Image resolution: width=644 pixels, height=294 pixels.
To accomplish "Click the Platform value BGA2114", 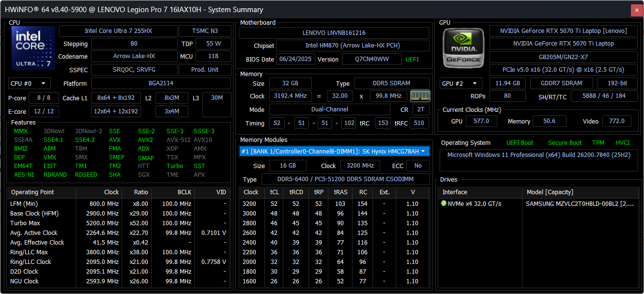I will 161,83.
